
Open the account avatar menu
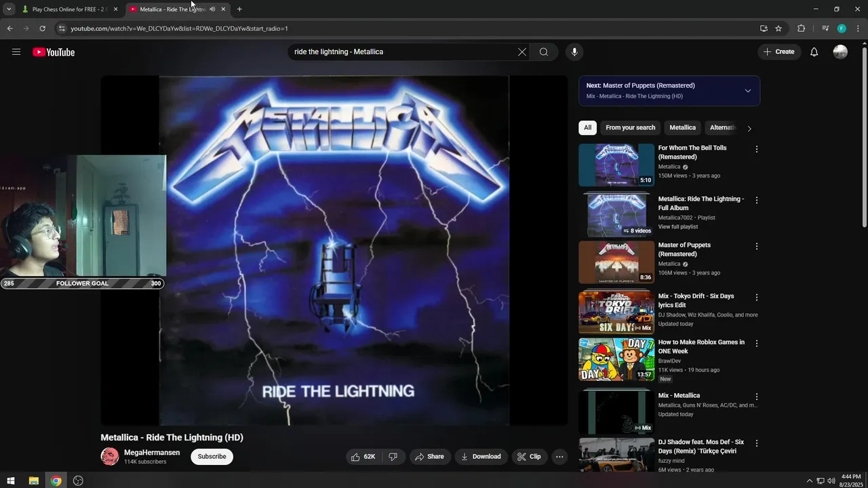(840, 52)
